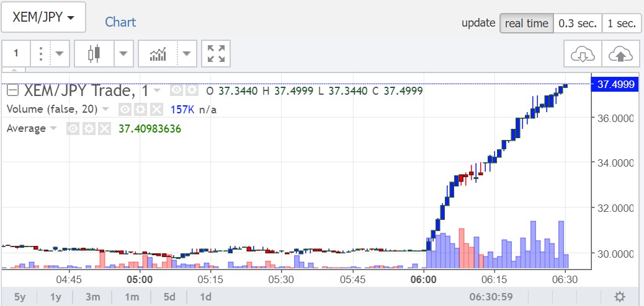
Task: Collapse the legend using the minus box
Action: (13, 90)
